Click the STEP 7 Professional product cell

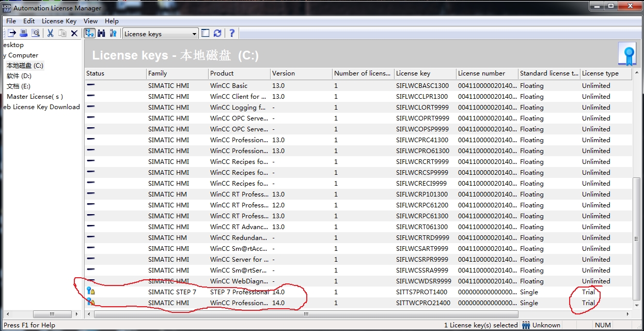239,292
